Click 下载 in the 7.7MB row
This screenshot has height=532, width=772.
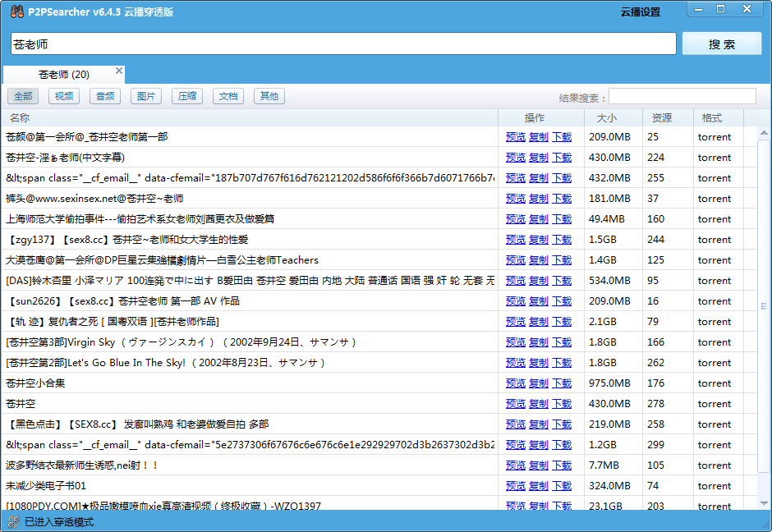[x=562, y=465]
